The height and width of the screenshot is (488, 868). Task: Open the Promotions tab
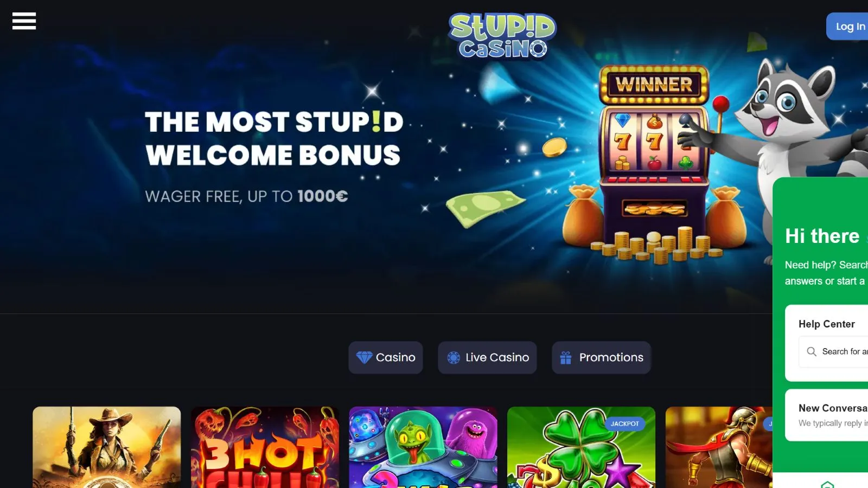coord(601,357)
